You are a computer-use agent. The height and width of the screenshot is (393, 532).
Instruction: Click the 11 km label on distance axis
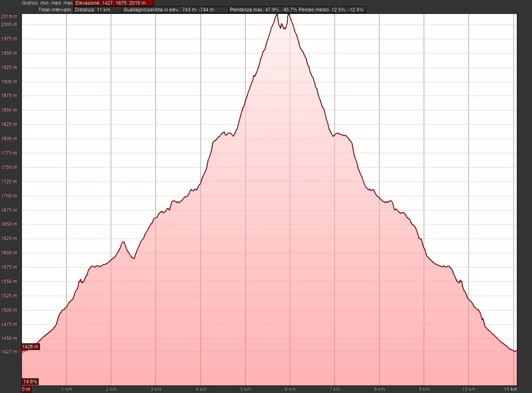[510, 389]
